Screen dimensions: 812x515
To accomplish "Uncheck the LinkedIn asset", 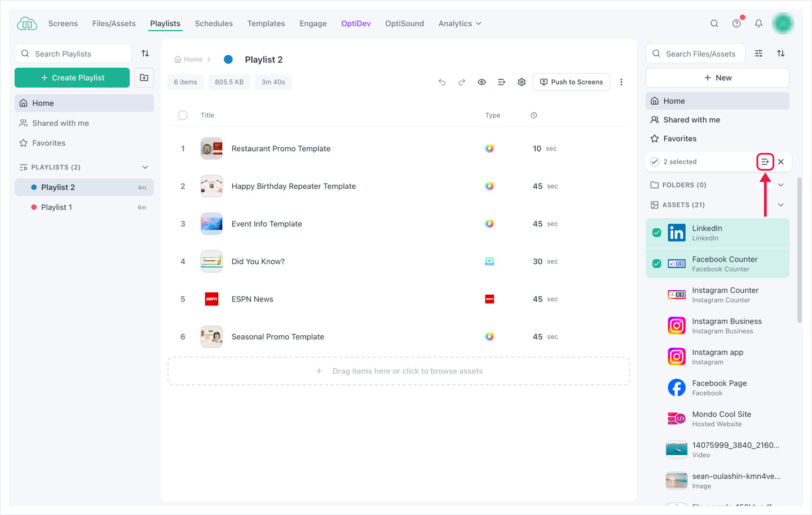I will (x=657, y=233).
